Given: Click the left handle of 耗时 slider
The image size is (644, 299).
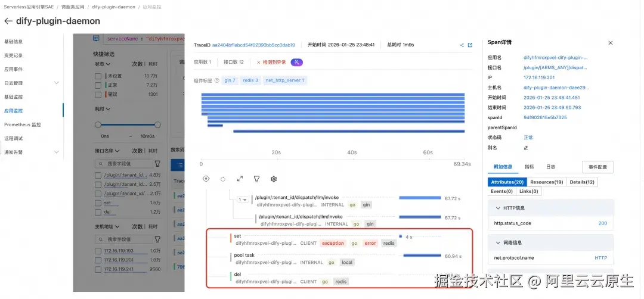Looking at the screenshot, I should pyautogui.click(x=98, y=124).
